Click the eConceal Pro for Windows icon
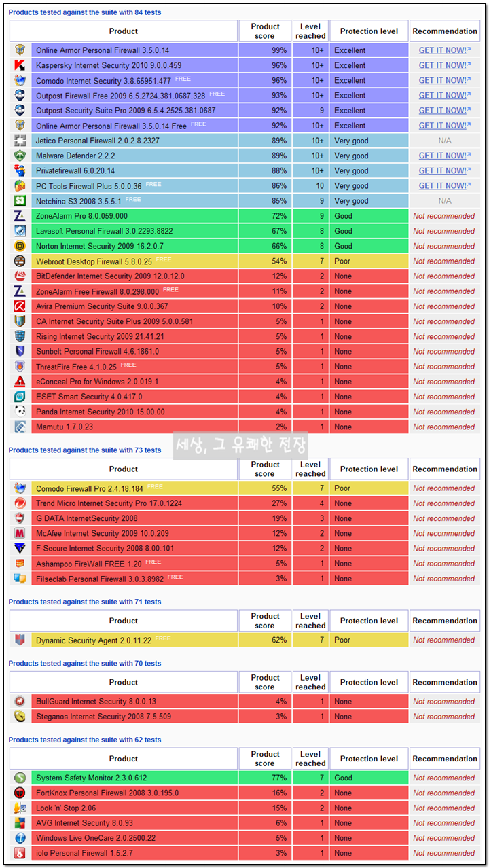The width and height of the screenshot is (489, 868). (x=20, y=382)
